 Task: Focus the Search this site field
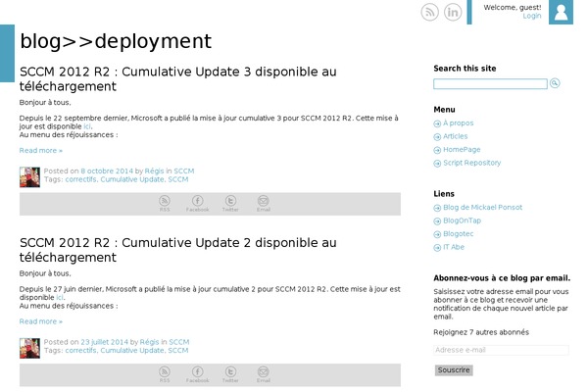(490, 83)
